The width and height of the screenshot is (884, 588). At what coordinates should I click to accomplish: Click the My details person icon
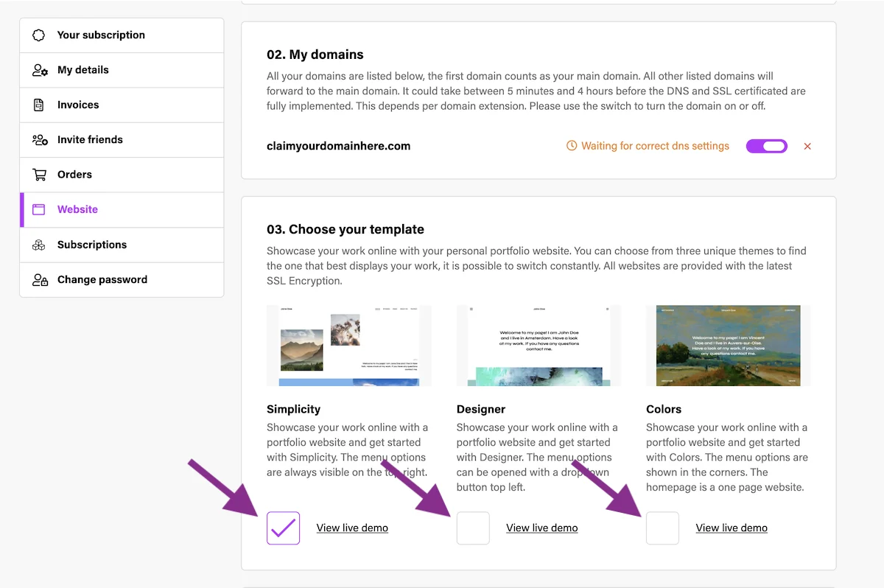pos(40,70)
